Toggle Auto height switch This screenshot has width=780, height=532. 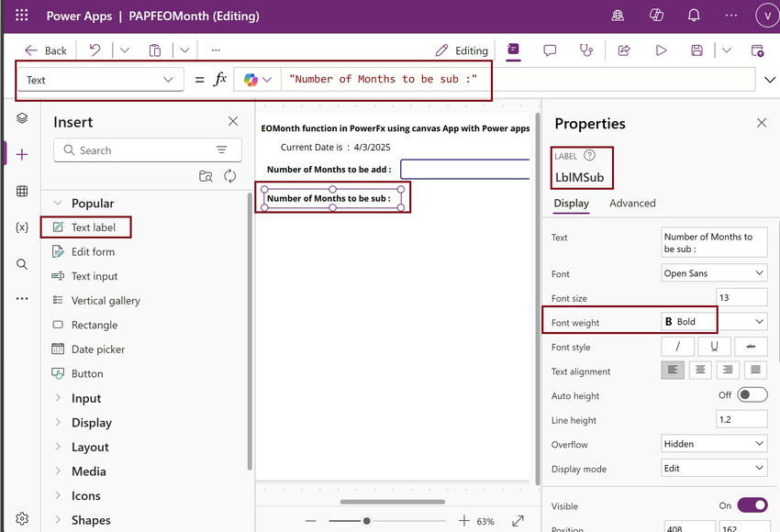752,394
